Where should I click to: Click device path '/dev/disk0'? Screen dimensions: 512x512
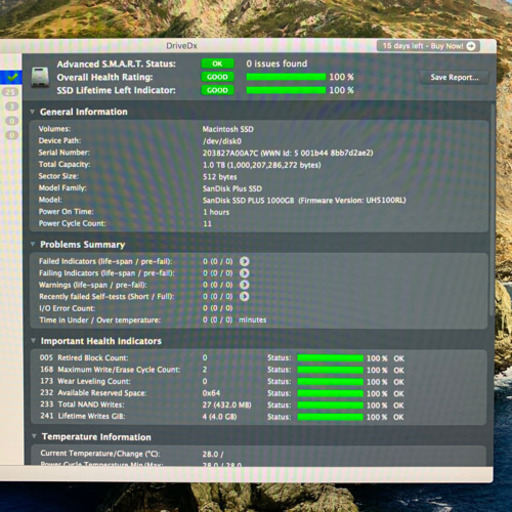point(222,141)
